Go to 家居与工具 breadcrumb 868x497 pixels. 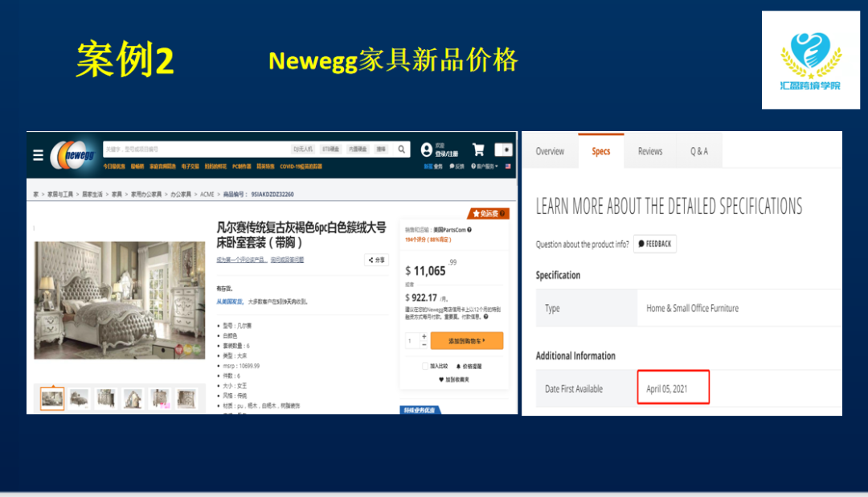[x=60, y=195]
